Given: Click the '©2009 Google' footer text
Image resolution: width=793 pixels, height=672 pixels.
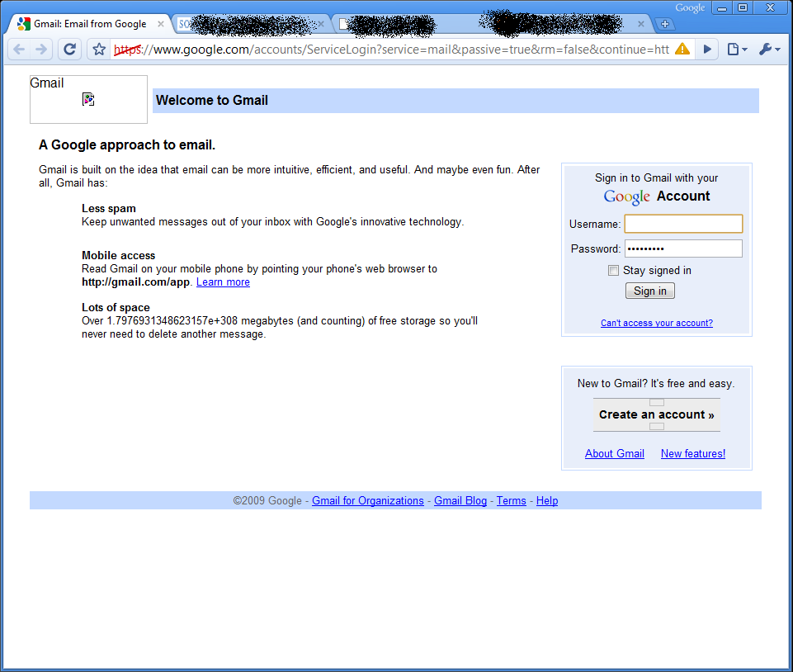Looking at the screenshot, I should coord(267,500).
